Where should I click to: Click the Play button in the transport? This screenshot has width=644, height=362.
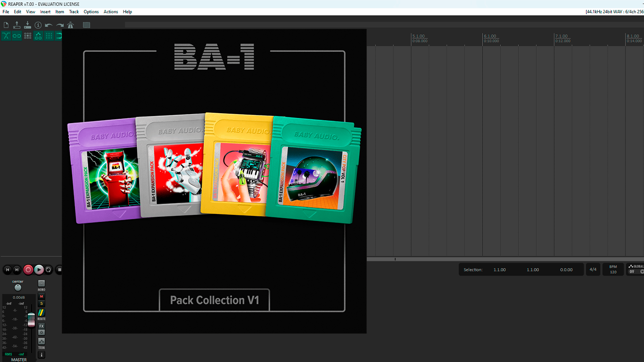click(x=39, y=270)
